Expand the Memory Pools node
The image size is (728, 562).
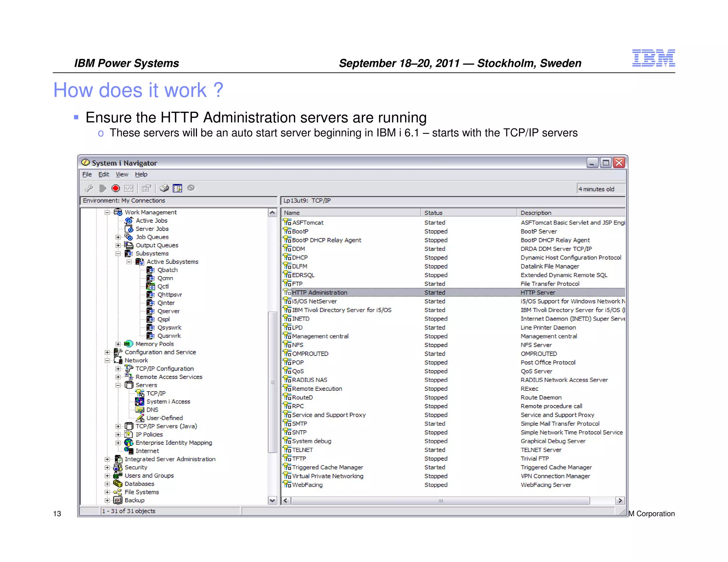coord(118,344)
